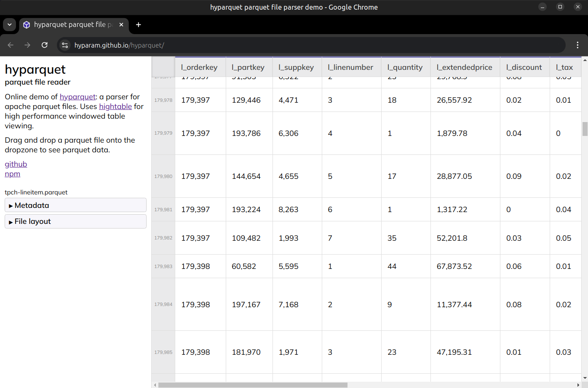Click the address bar URL field
The height and width of the screenshot is (388, 588).
click(x=295, y=45)
